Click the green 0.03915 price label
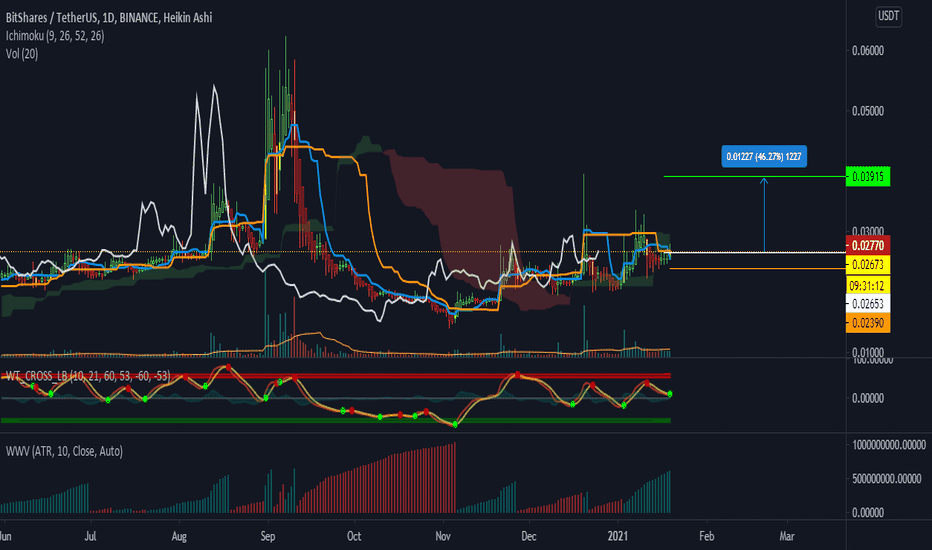The height and width of the screenshot is (550, 932). pyautogui.click(x=868, y=177)
